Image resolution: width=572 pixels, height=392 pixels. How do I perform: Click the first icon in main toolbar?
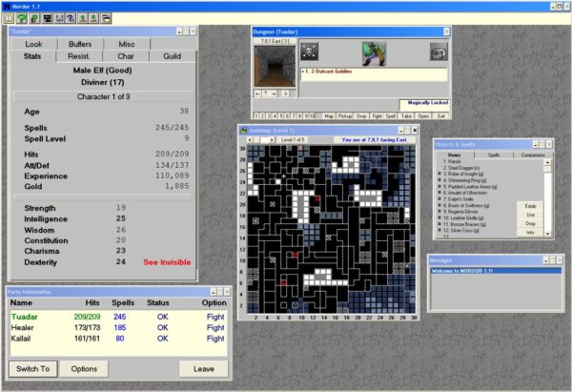point(8,18)
